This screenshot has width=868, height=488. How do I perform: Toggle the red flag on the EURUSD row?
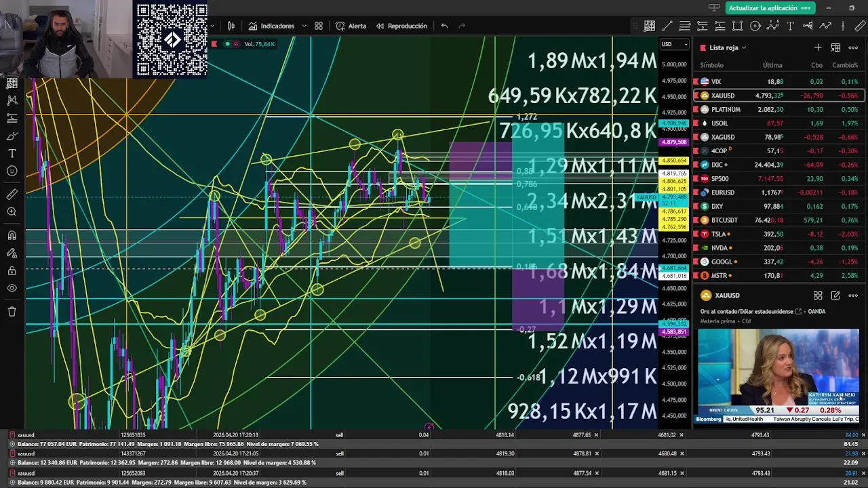(696, 192)
